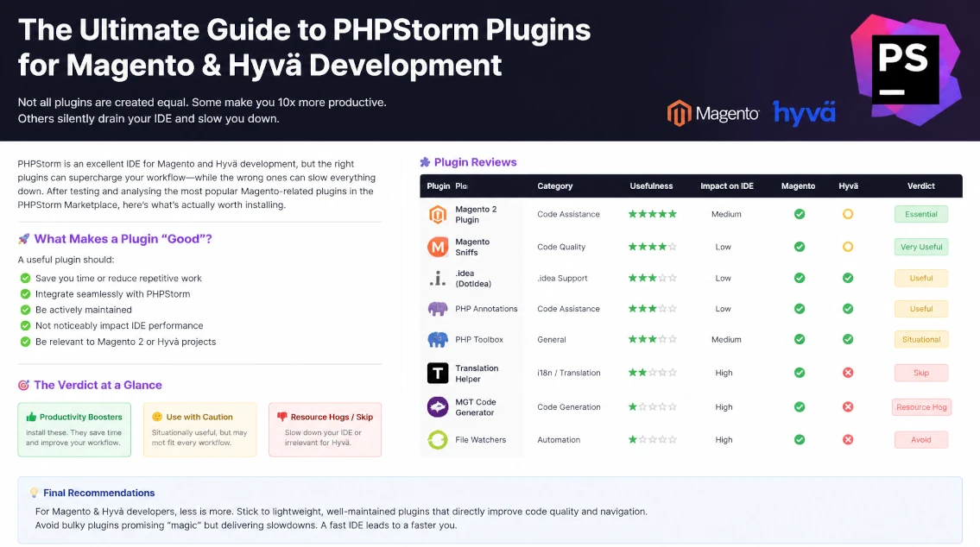Screen dimensions: 980x547
Task: Click the thumbs-up Productivity Boosters icon
Action: [x=31, y=417]
